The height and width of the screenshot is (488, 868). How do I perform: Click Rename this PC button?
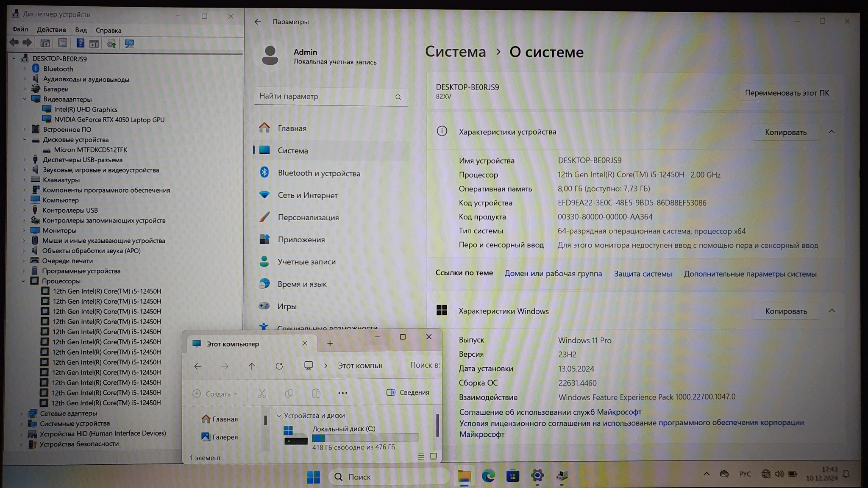coord(787,93)
